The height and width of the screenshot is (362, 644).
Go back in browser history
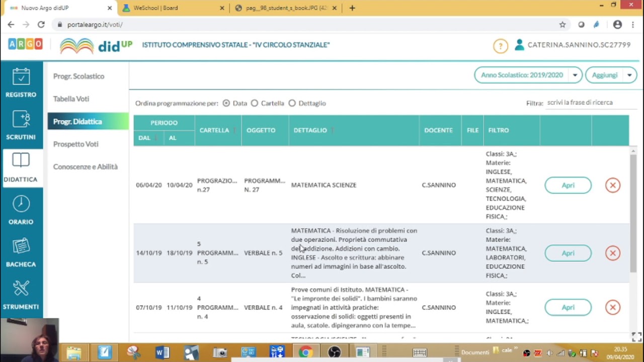tap(11, 24)
